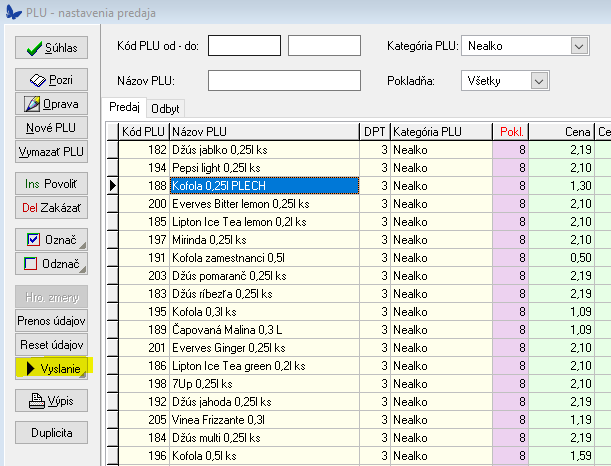Click the first Kód PLU od field
The image size is (611, 466).
[244, 45]
